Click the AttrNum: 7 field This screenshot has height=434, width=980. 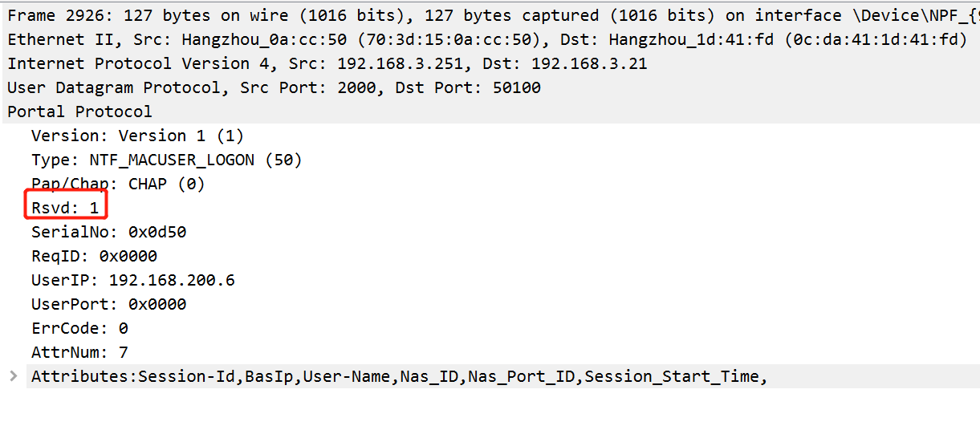pyautogui.click(x=79, y=352)
